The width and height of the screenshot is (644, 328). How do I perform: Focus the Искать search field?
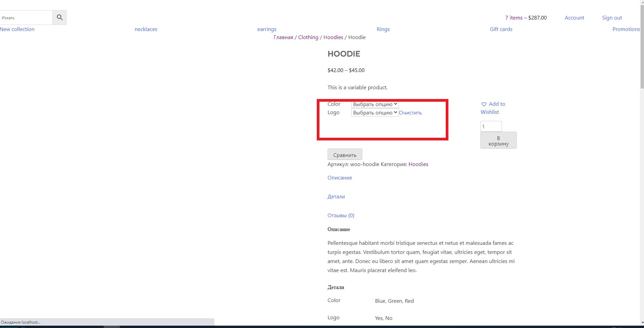[x=26, y=18]
